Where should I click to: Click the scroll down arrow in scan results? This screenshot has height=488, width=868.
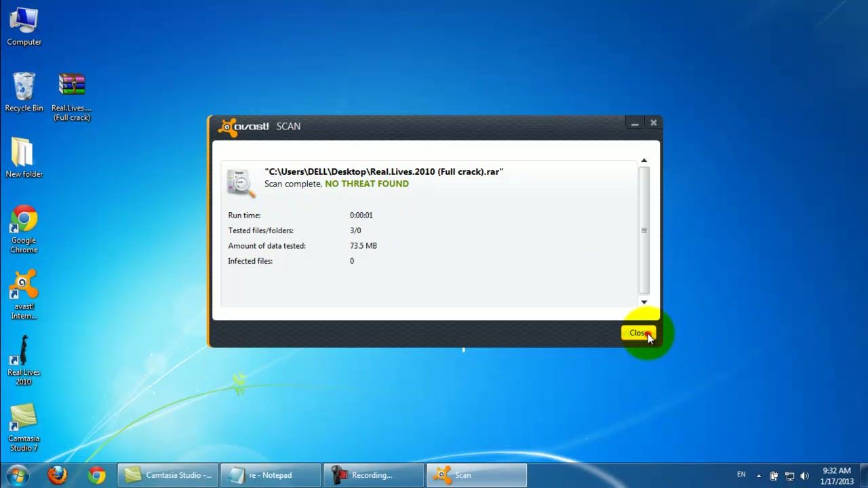[x=644, y=302]
